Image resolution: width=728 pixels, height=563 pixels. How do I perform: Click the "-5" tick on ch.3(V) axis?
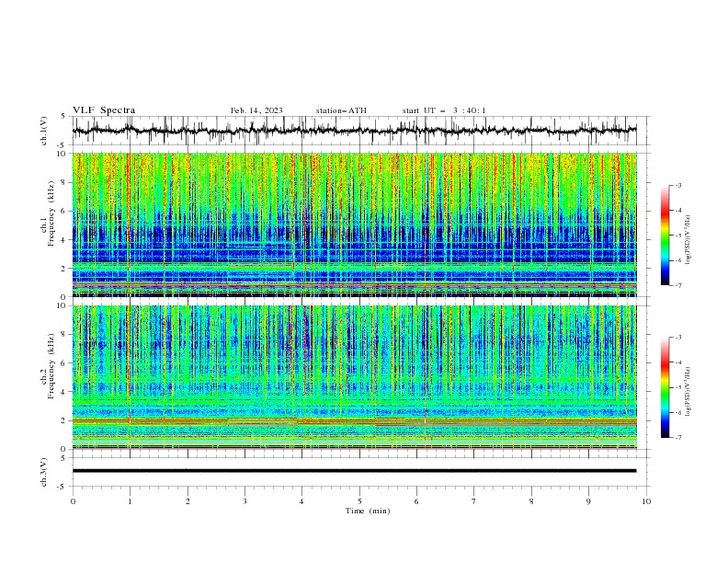point(62,487)
